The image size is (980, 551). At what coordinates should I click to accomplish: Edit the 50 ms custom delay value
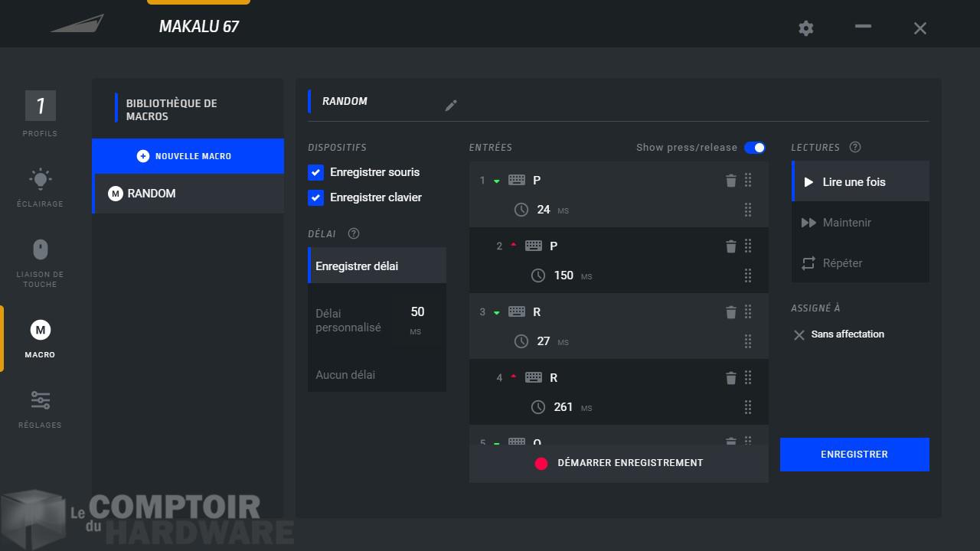417,312
